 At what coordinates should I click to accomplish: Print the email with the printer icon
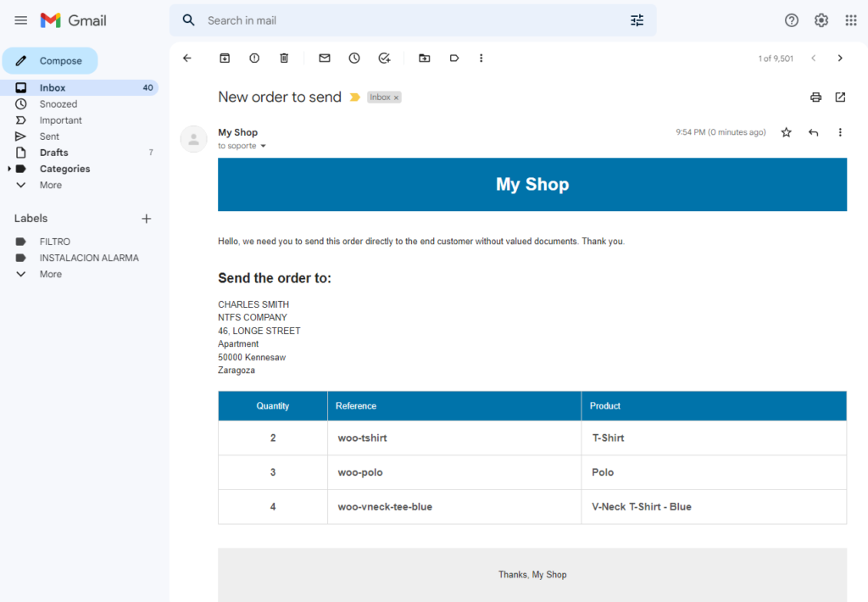pyautogui.click(x=815, y=98)
